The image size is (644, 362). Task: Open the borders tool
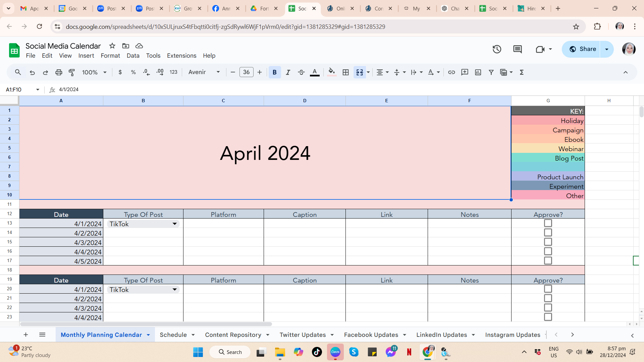(345, 72)
